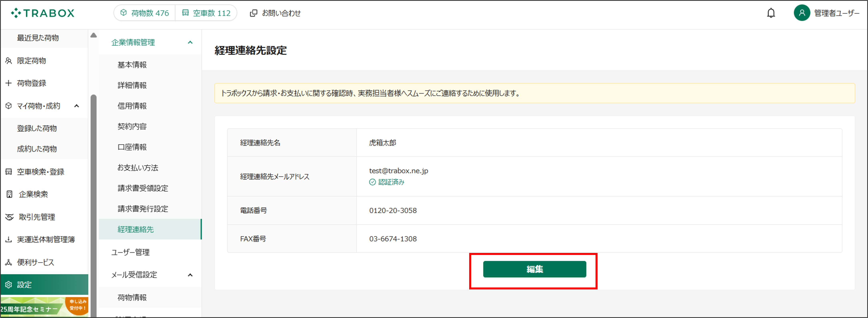Image resolution: width=868 pixels, height=318 pixels.
Task: Click the マイ荷物・成約 box icon
Action: [8, 106]
